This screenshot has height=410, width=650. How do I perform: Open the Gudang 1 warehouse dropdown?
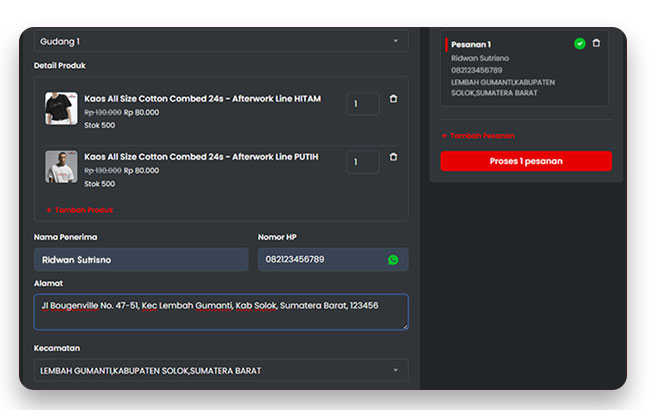point(220,41)
